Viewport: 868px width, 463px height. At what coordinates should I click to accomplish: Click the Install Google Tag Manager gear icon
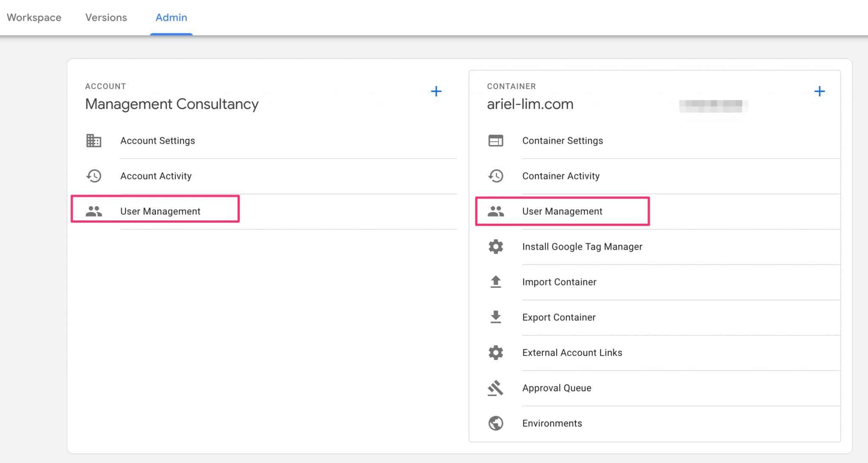[x=495, y=246]
